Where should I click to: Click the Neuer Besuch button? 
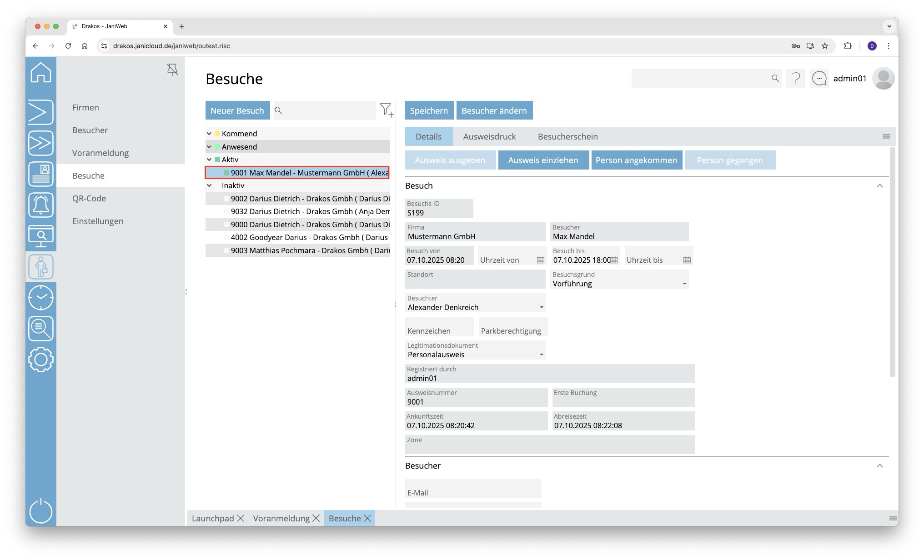pyautogui.click(x=237, y=110)
